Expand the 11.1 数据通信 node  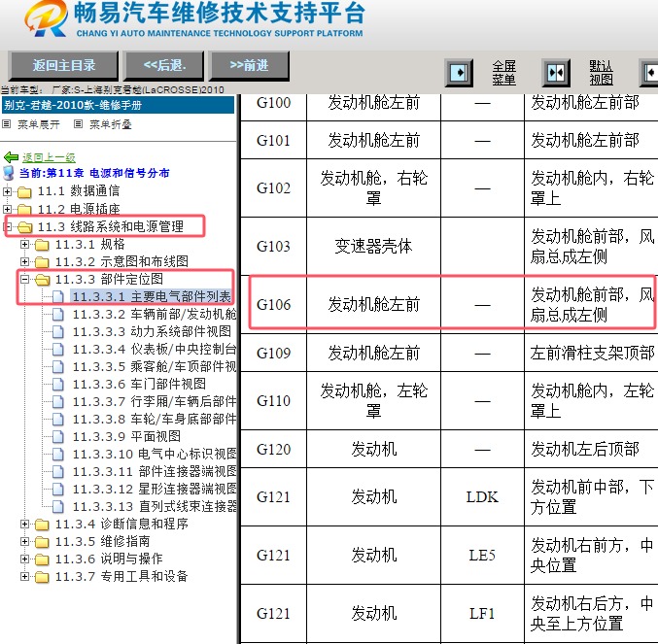pyautogui.click(x=7, y=191)
